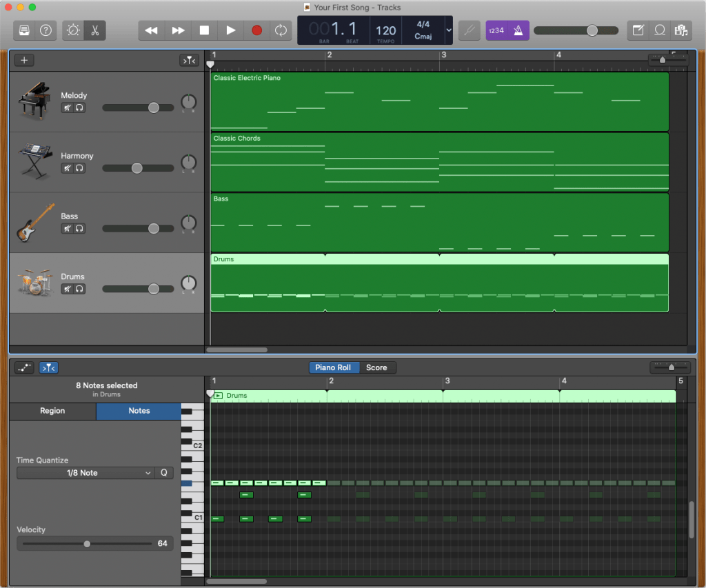The height and width of the screenshot is (588, 706).
Task: Mute the Melody track
Action: click(x=68, y=108)
